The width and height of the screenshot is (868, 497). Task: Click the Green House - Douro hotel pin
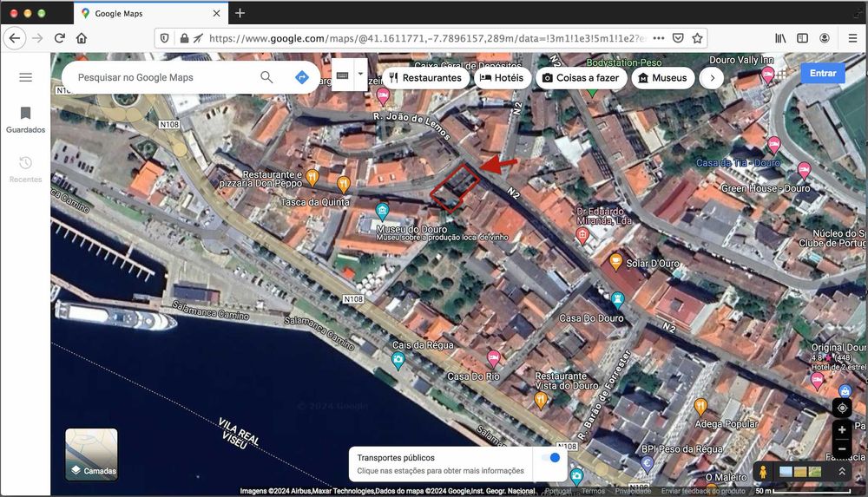coord(804,171)
